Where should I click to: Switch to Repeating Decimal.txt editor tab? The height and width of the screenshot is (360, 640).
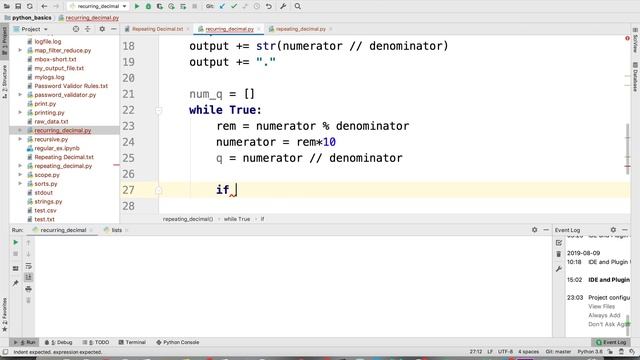157,29
